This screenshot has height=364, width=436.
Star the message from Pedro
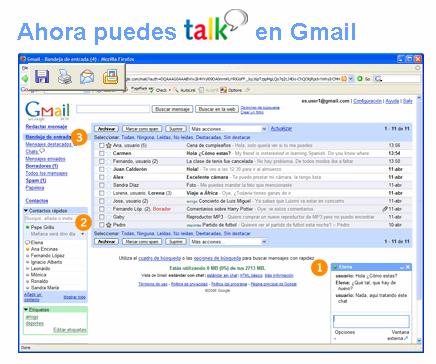click(x=108, y=225)
